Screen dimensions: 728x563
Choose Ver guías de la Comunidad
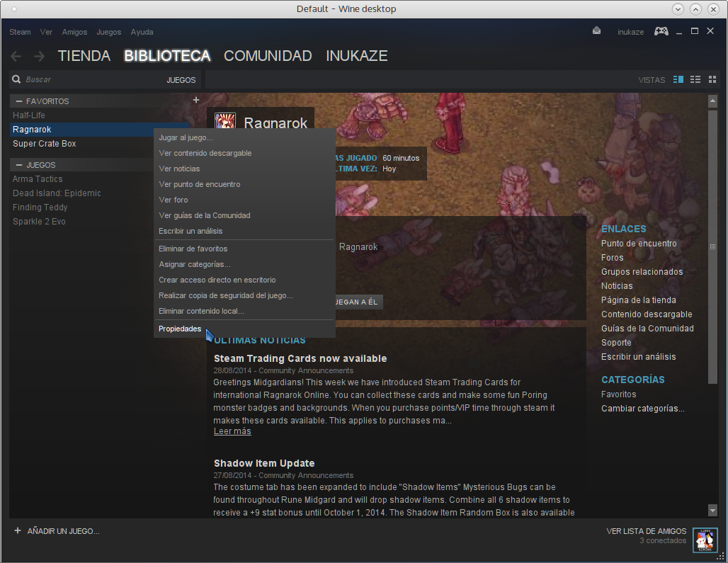pos(244,215)
